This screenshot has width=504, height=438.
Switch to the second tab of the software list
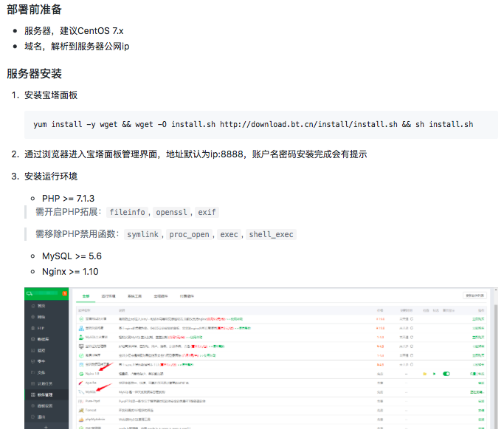pos(108,296)
